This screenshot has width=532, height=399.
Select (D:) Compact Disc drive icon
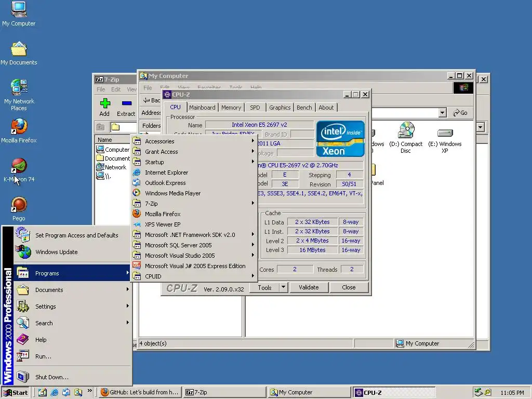click(406, 138)
